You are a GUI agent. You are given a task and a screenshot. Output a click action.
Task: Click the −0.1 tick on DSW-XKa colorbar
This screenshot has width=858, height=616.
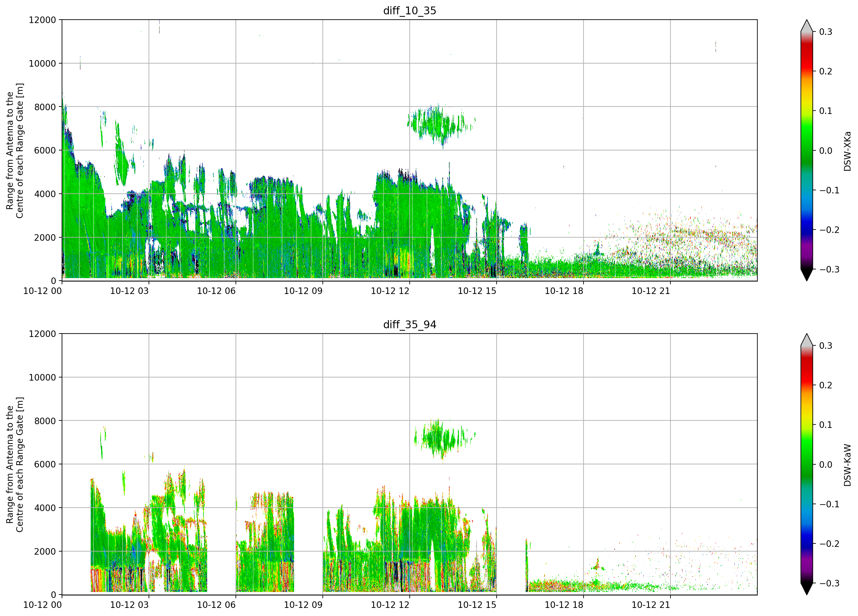point(830,190)
